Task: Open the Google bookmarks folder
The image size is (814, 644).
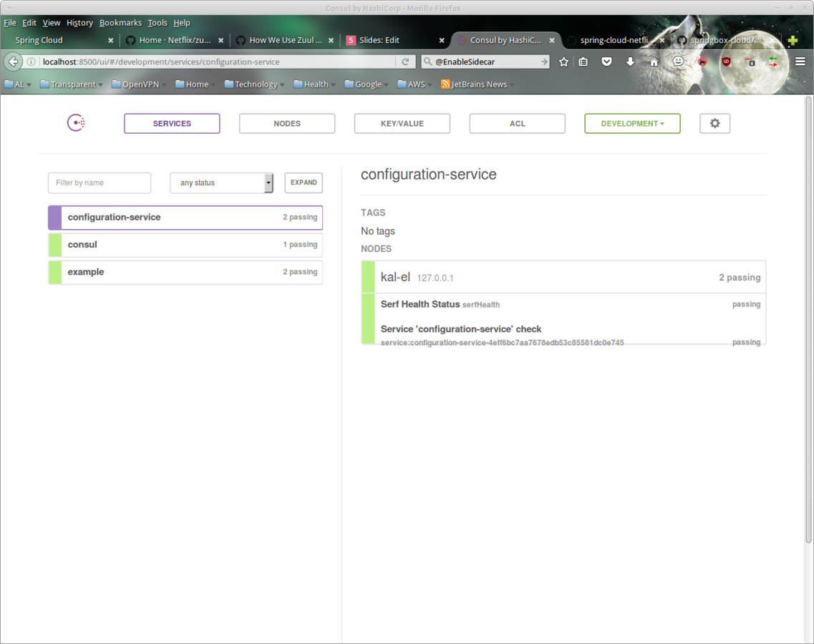Action: (367, 84)
